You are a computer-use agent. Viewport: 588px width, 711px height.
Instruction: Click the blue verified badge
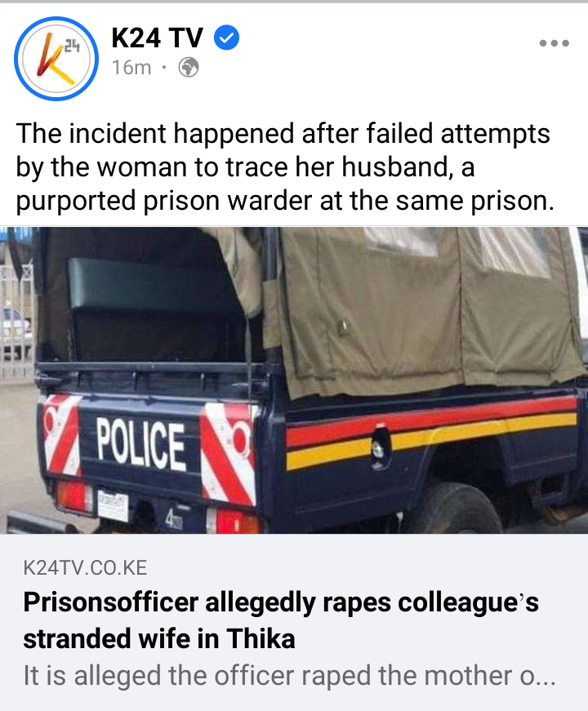pyautogui.click(x=226, y=38)
